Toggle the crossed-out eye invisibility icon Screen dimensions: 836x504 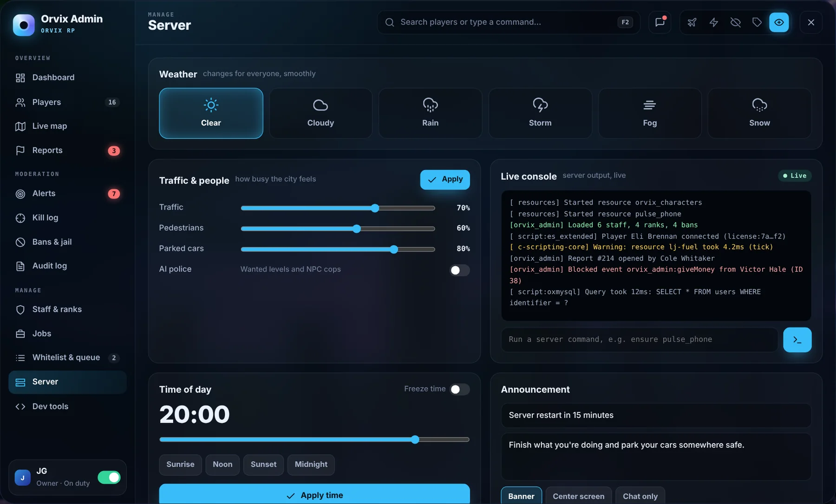click(x=735, y=22)
